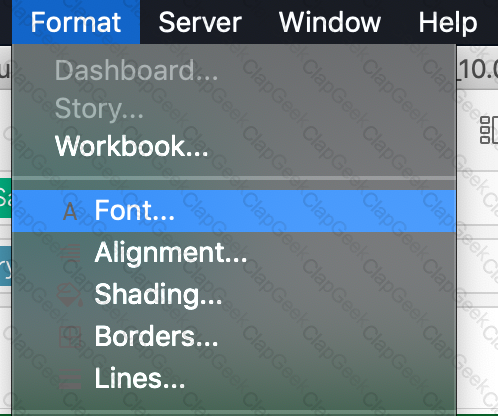Image resolution: width=498 pixels, height=416 pixels.
Task: Click the alignment lines icon
Action: click(x=70, y=253)
